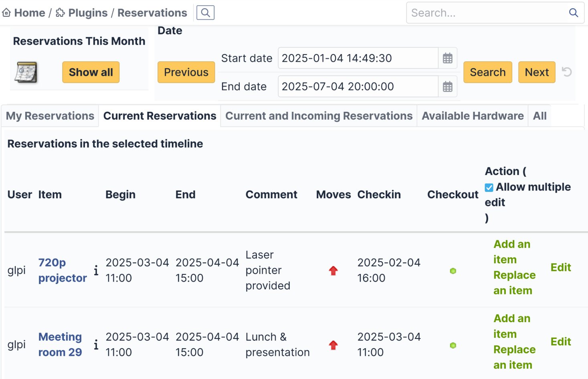Open the 720p projector item link

pyautogui.click(x=62, y=270)
